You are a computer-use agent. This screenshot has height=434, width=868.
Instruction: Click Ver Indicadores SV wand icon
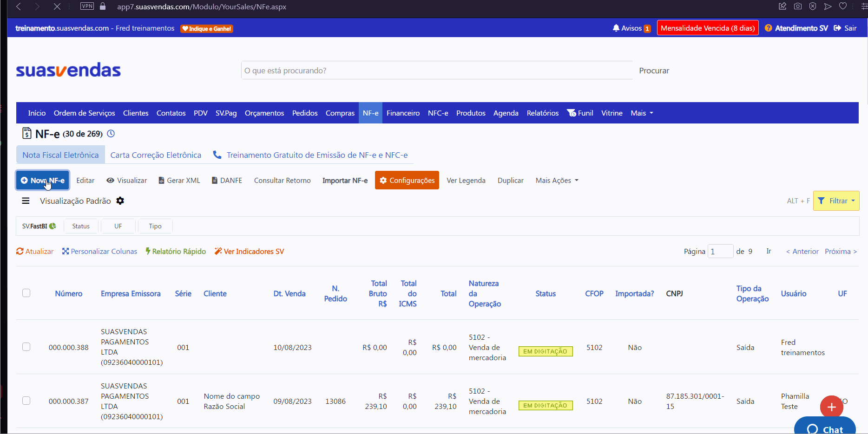tap(218, 251)
